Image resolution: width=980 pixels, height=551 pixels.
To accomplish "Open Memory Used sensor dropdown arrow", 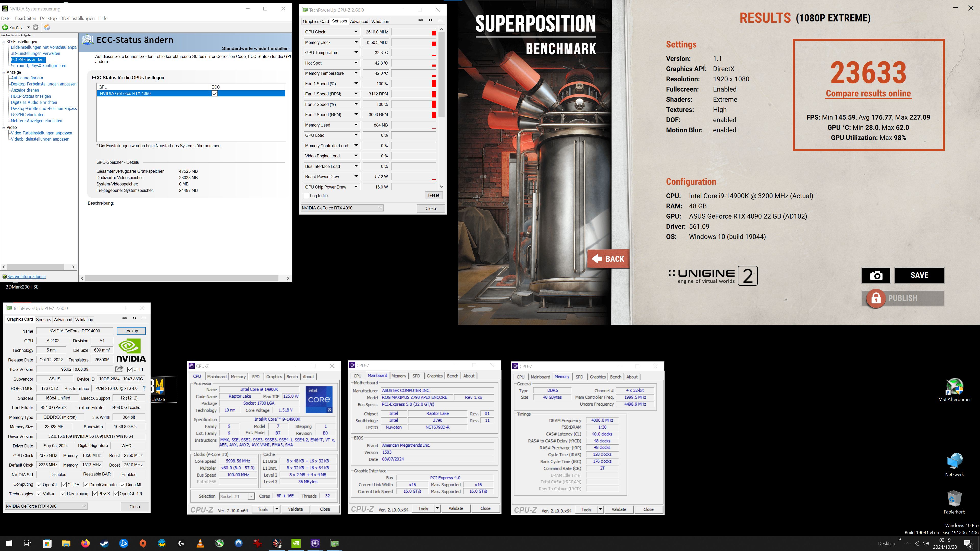I will [356, 125].
